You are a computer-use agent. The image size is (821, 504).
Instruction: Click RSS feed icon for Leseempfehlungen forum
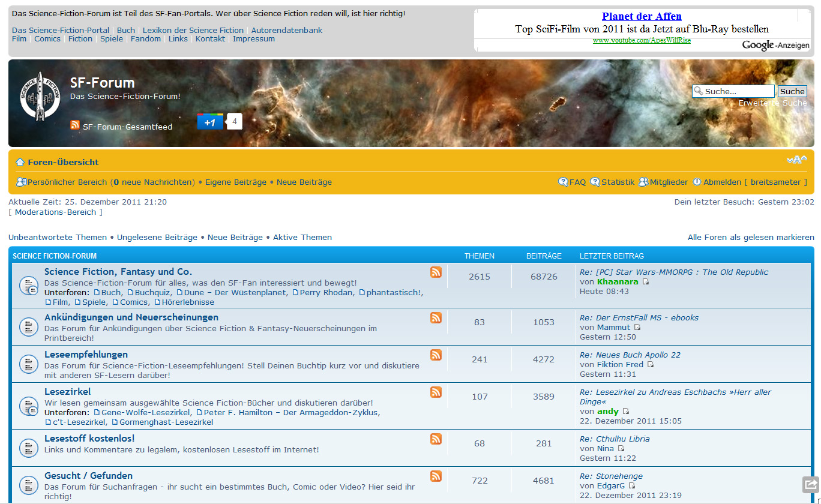point(436,355)
